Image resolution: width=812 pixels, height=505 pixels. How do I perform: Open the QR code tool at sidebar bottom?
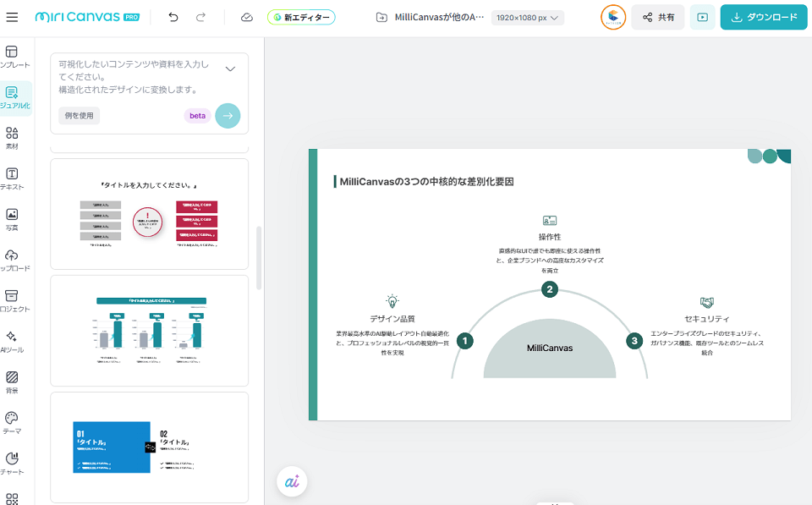tap(12, 498)
